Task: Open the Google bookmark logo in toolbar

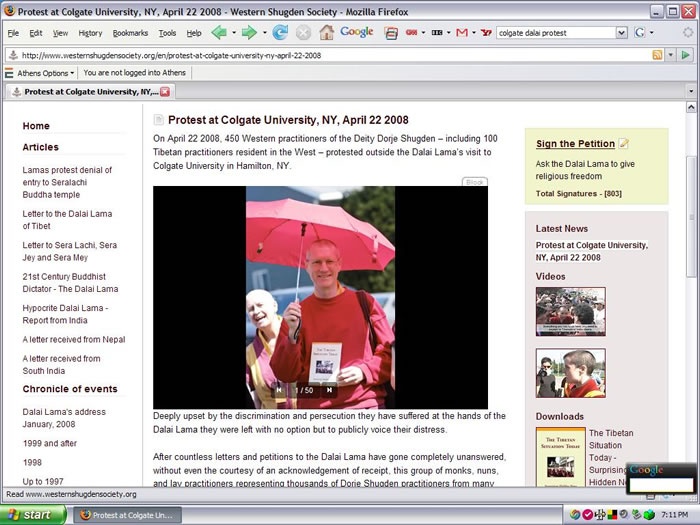Action: tap(356, 32)
